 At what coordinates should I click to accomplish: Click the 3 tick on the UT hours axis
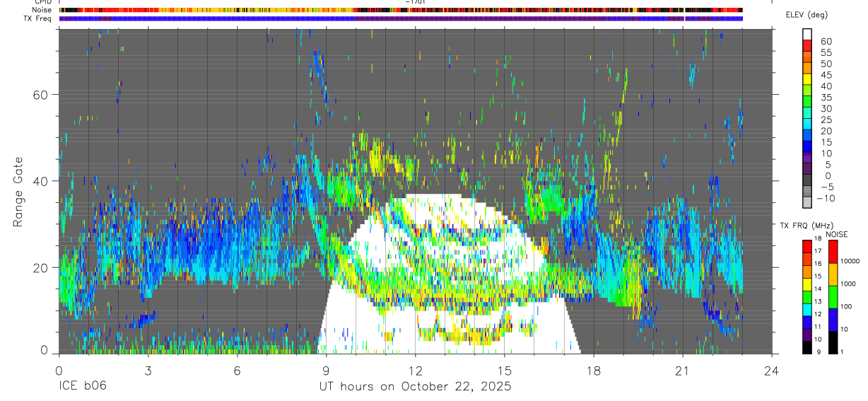tap(148, 370)
